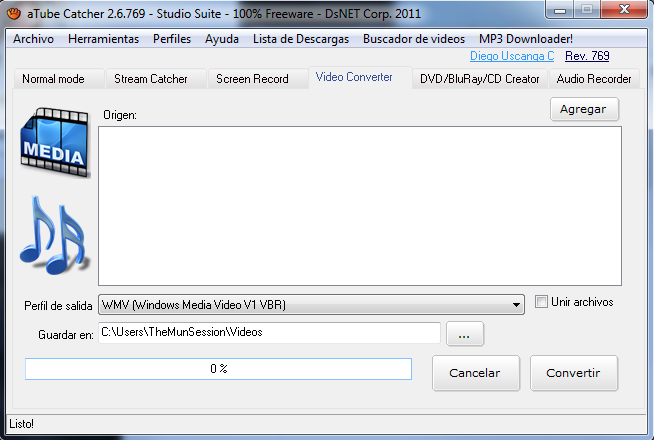Enable the Unir archivos checkbox
654x440 pixels.
[x=541, y=302]
